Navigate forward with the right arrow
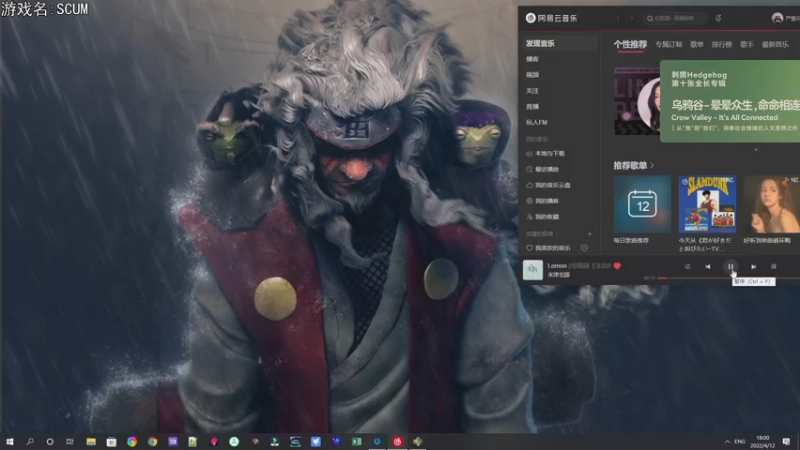This screenshot has width=800, height=450. tap(632, 18)
